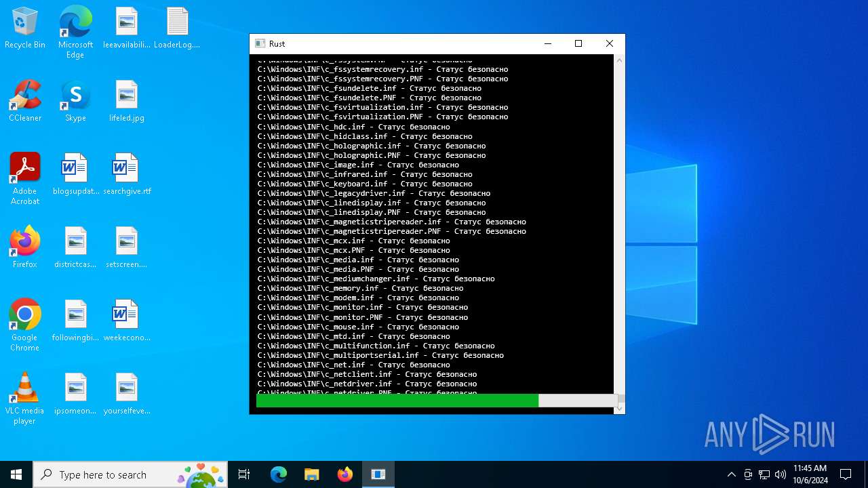Click the Rust window title bar icon
This screenshot has height=488, width=868.
pyautogui.click(x=260, y=43)
